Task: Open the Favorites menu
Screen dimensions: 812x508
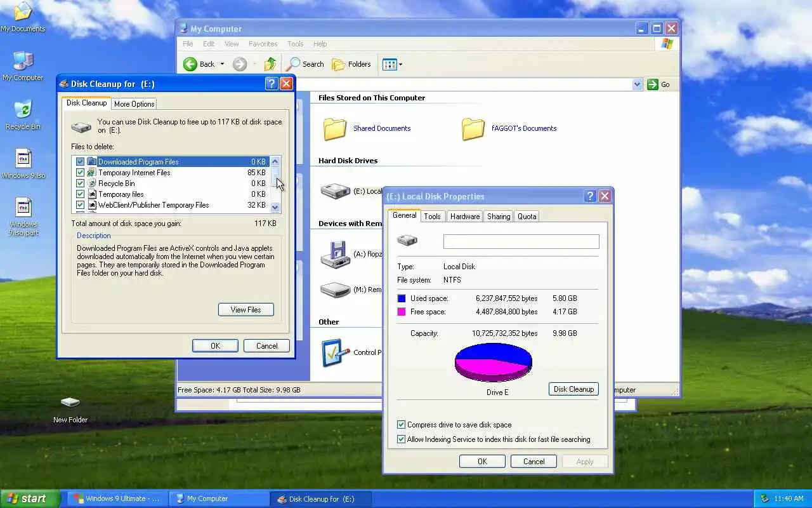Action: (x=263, y=44)
